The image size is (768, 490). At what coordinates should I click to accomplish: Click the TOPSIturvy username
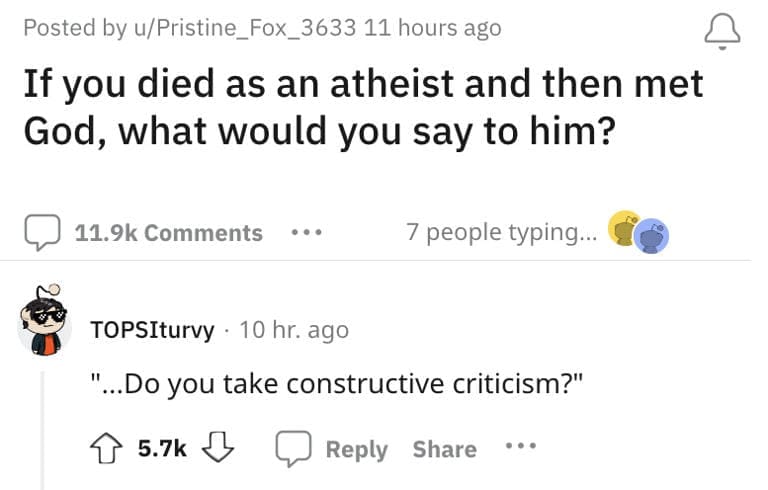151,329
